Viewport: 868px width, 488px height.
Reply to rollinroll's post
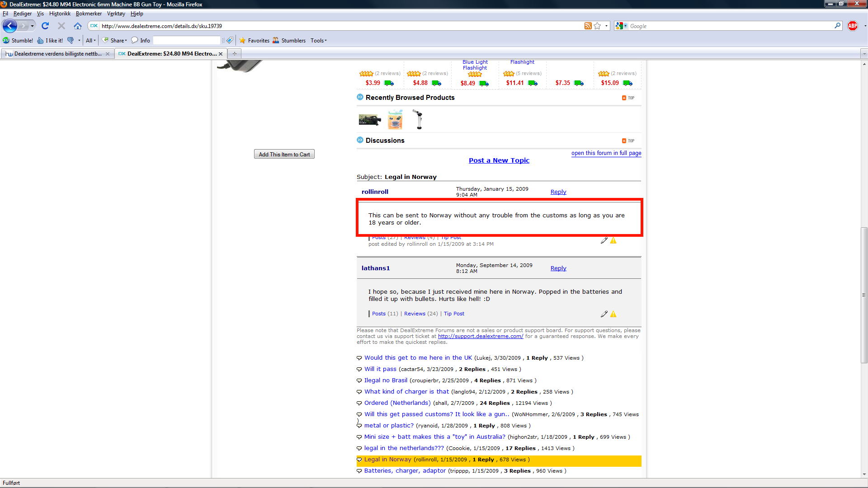558,192
